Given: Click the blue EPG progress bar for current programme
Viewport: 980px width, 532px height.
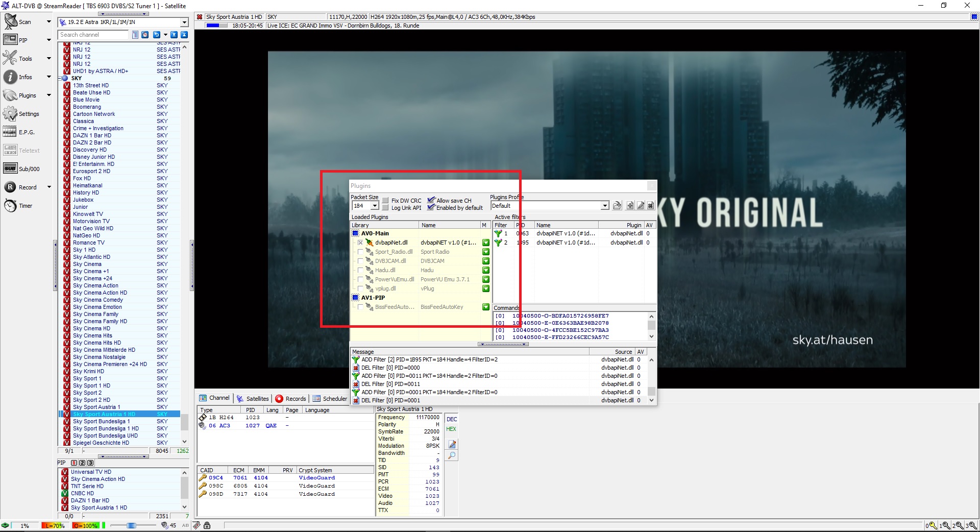Looking at the screenshot, I should click(216, 26).
